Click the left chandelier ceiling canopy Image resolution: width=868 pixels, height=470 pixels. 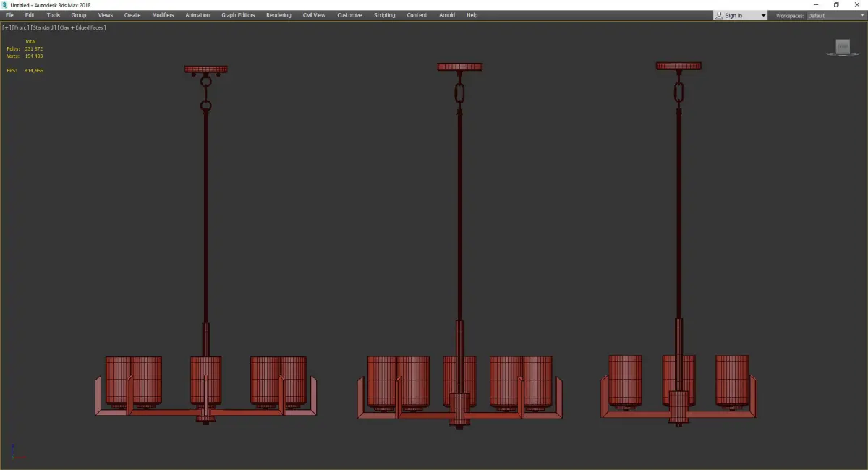pos(206,69)
